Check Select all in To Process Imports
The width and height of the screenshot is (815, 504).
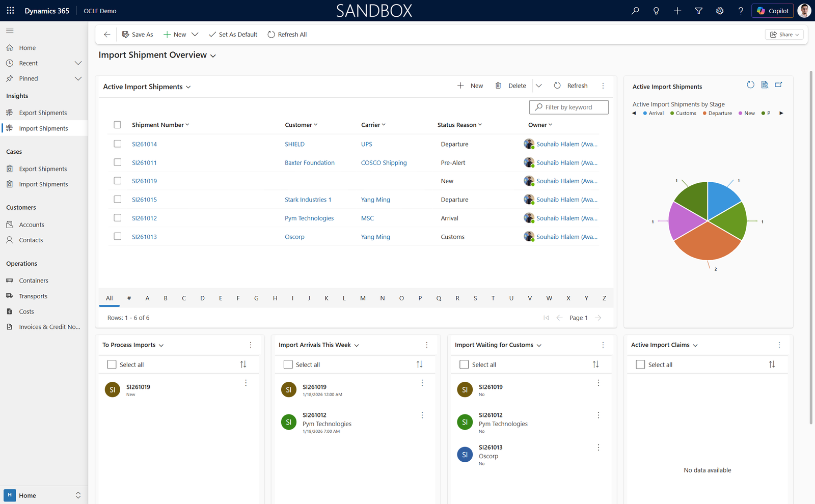pyautogui.click(x=111, y=364)
